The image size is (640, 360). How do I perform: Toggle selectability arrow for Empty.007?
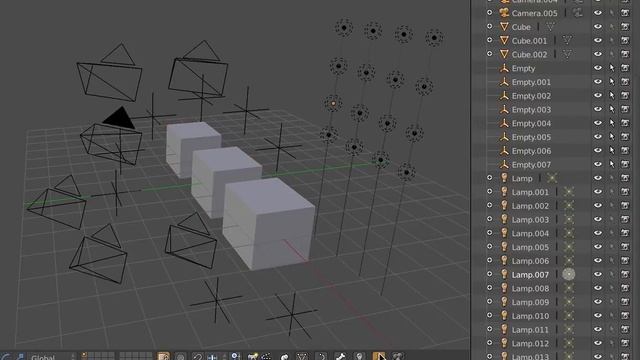611,164
